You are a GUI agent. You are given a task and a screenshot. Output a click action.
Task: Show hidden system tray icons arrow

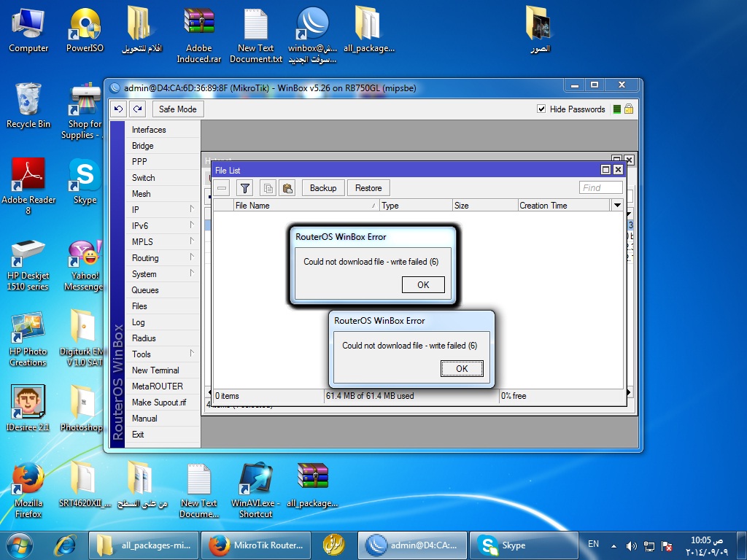pyautogui.click(x=614, y=545)
